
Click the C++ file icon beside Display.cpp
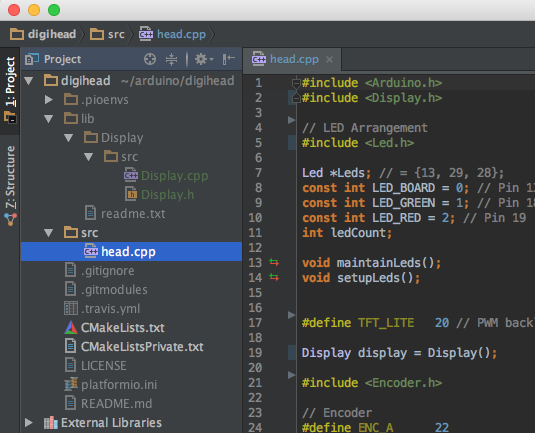click(131, 174)
